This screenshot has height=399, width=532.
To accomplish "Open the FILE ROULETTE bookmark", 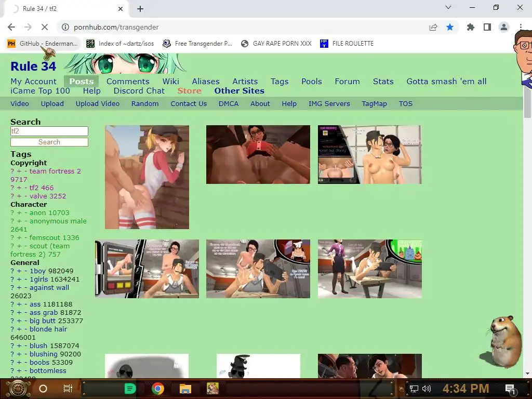I will click(347, 44).
